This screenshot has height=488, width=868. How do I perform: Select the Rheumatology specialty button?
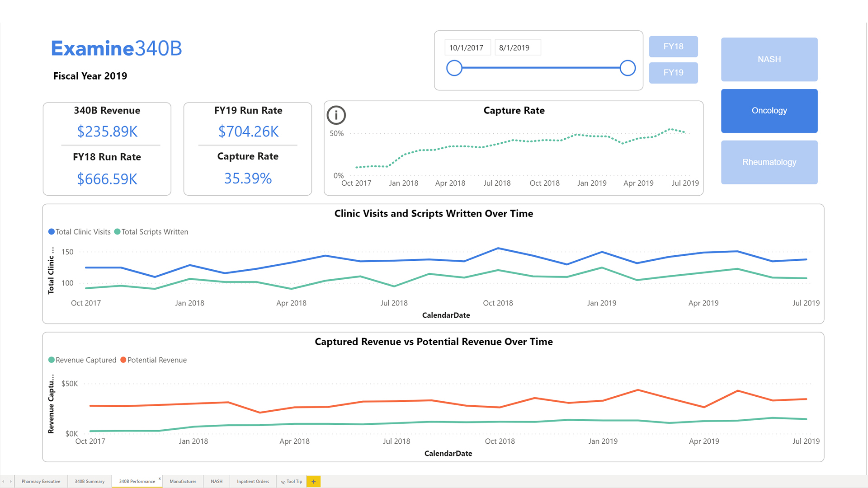click(769, 162)
